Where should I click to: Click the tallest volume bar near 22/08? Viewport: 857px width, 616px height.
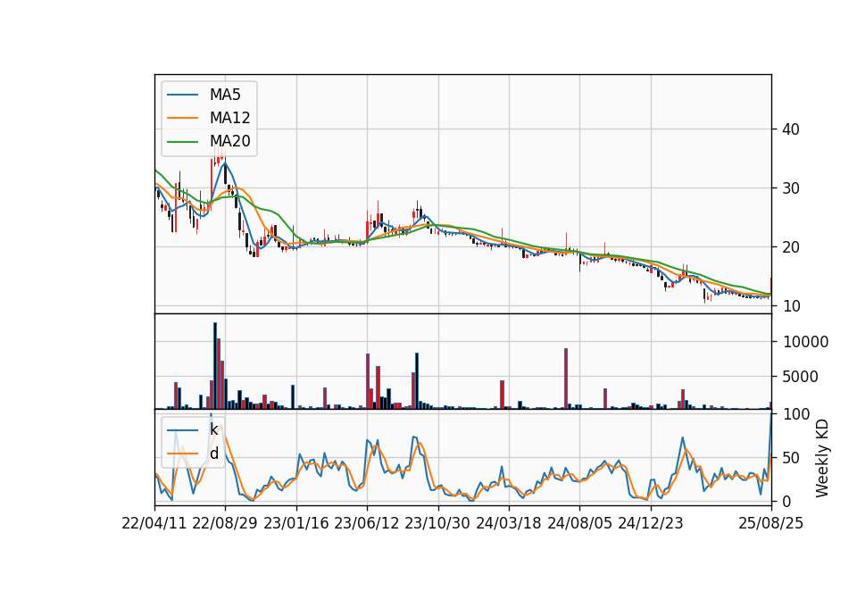[x=215, y=366]
